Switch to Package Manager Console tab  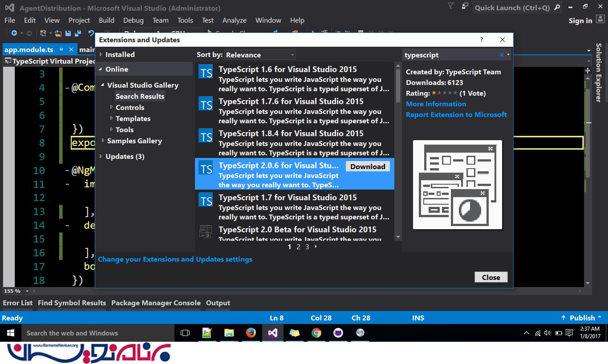tap(156, 303)
